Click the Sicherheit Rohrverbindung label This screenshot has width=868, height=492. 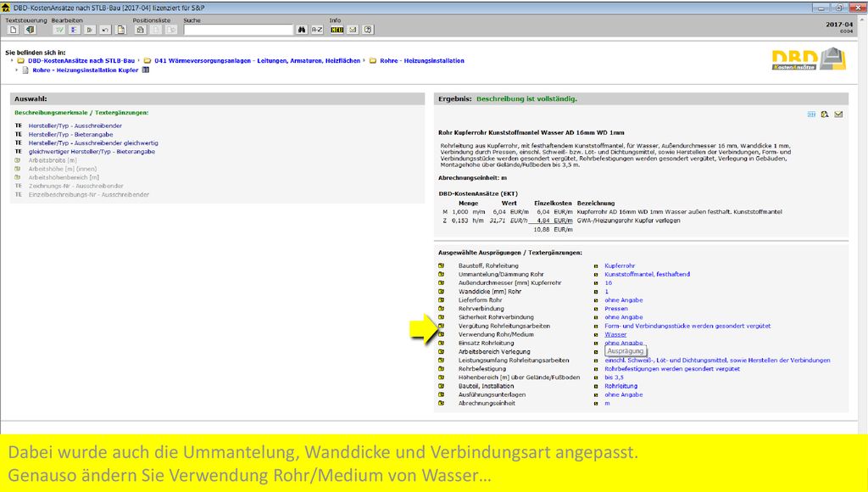click(496, 317)
